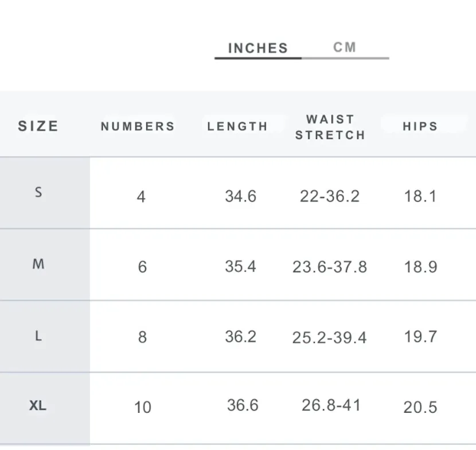Select the S size row label
Image resolution: width=476 pixels, height=450 pixels.
click(x=38, y=192)
